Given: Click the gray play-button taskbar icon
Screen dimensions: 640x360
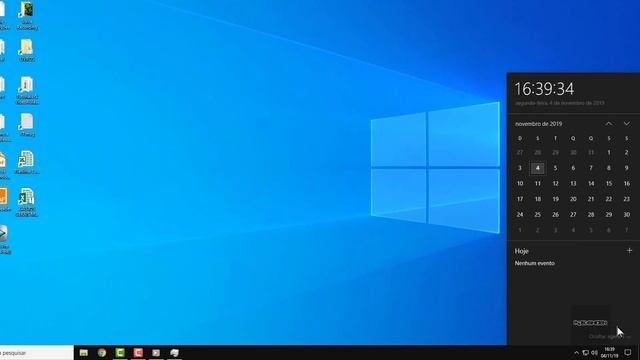Looking at the screenshot, I should coord(156,353).
